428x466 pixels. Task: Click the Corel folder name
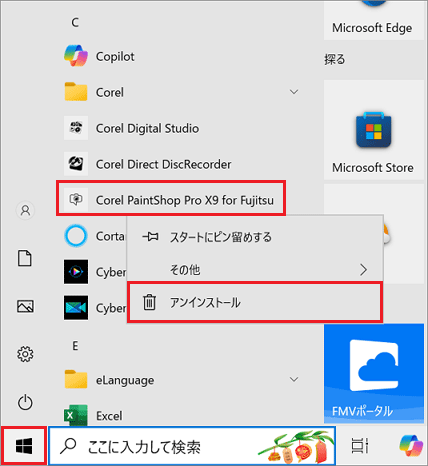[x=110, y=92]
